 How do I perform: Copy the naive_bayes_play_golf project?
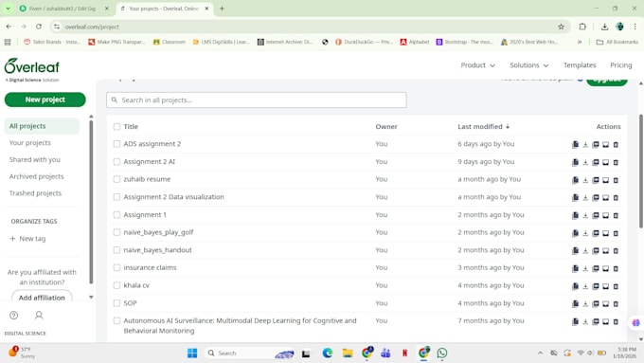[575, 233]
